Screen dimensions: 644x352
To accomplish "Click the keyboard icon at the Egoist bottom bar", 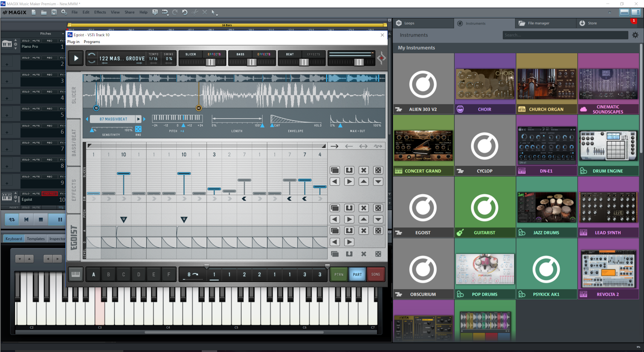I will click(76, 274).
